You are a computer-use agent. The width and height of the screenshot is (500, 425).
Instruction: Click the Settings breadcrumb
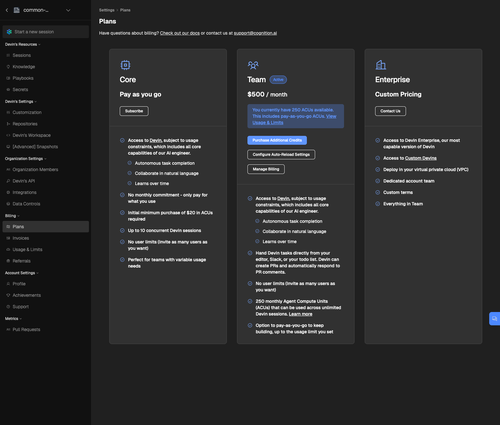(x=107, y=10)
